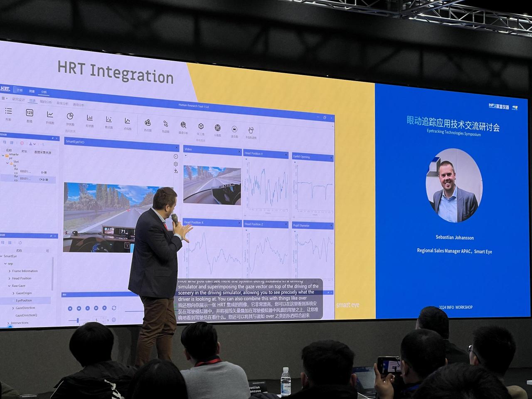Switch to the 计划 top tab
This screenshot has width=532, height=399.
(20, 89)
